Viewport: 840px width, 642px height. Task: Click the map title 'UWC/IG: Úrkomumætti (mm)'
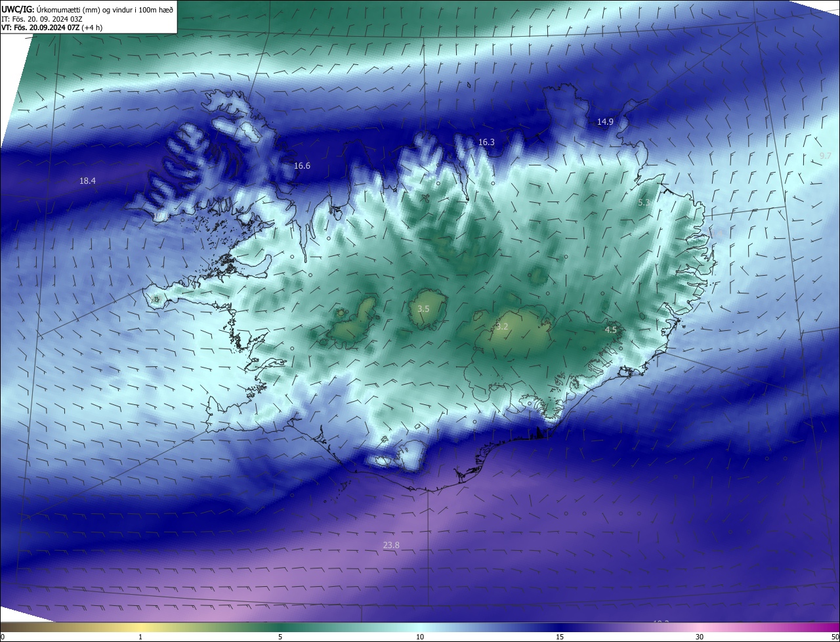49,9
